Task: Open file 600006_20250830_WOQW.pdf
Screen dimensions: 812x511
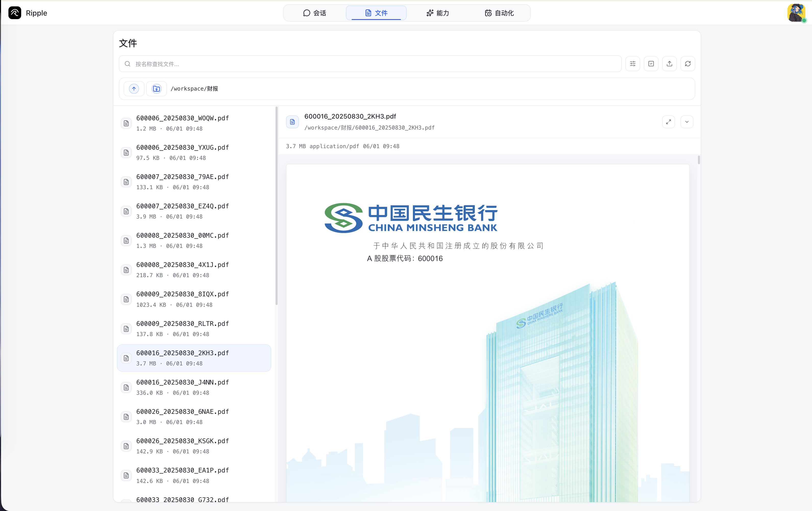Action: 194,123
